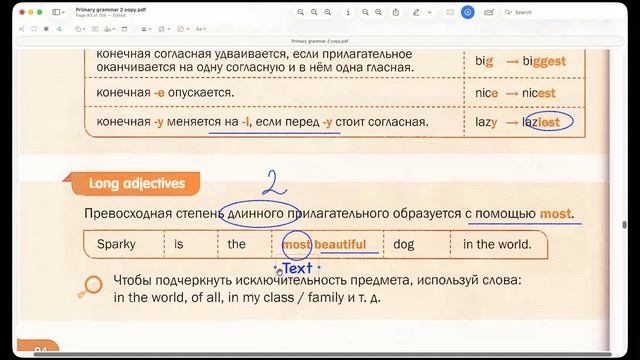Select the Rectangular Selection tool
The image size is (640, 360).
click(34, 29)
